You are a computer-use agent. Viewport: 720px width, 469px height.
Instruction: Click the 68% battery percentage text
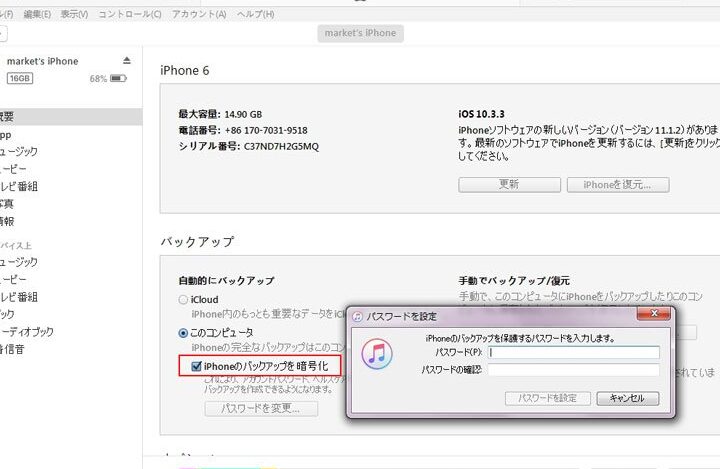coord(98,79)
